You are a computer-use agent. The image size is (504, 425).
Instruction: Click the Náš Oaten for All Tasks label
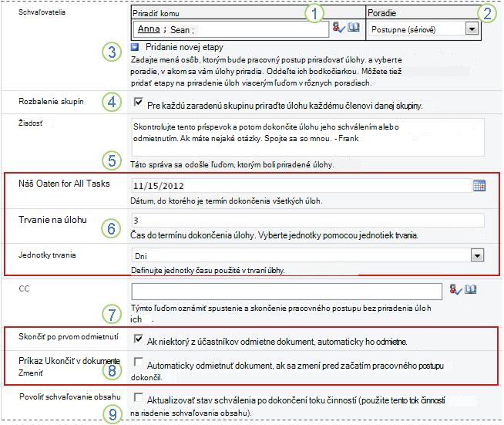pos(64,184)
